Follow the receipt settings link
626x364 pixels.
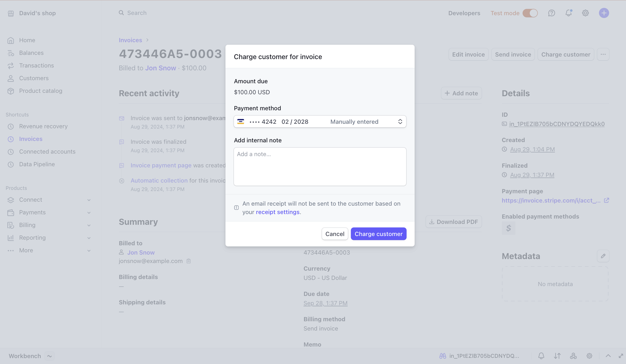point(278,212)
